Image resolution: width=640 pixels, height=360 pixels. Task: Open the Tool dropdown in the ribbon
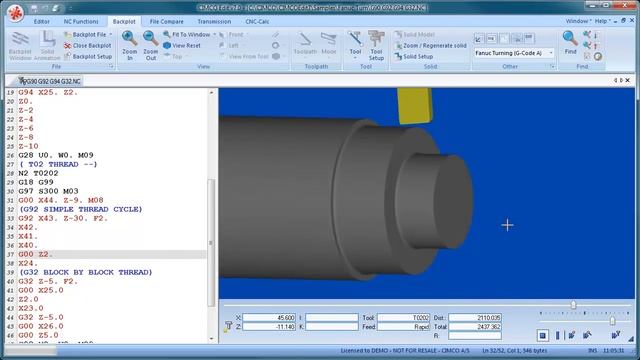point(355,58)
